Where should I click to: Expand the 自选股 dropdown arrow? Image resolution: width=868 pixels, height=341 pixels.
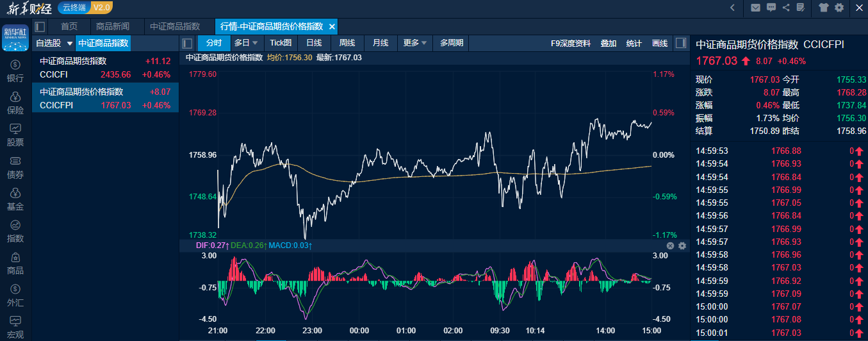[69, 44]
